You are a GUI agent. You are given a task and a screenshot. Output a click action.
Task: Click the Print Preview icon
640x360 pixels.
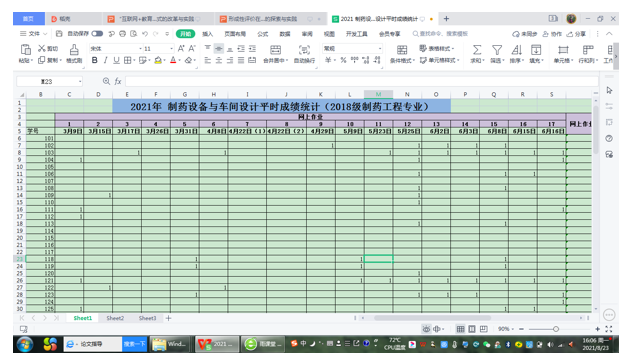[x=133, y=33]
